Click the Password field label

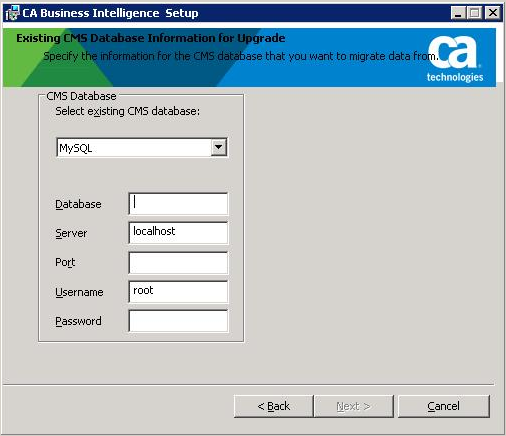78,321
